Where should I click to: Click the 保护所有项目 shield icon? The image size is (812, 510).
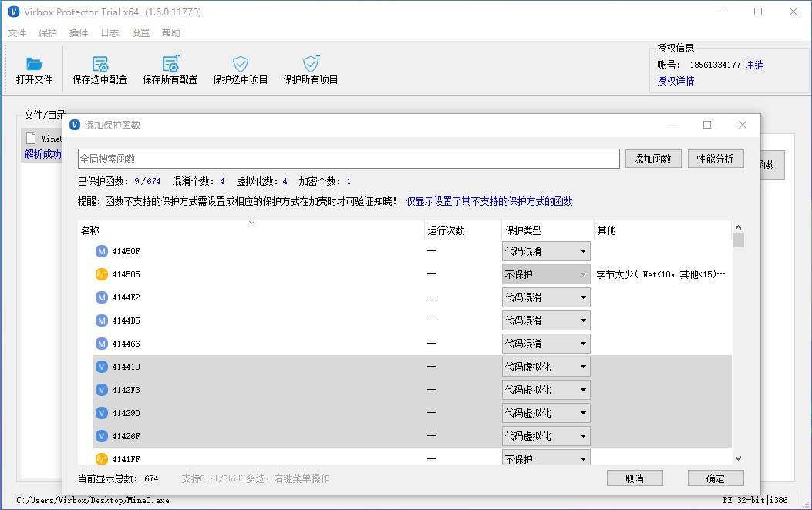311,63
